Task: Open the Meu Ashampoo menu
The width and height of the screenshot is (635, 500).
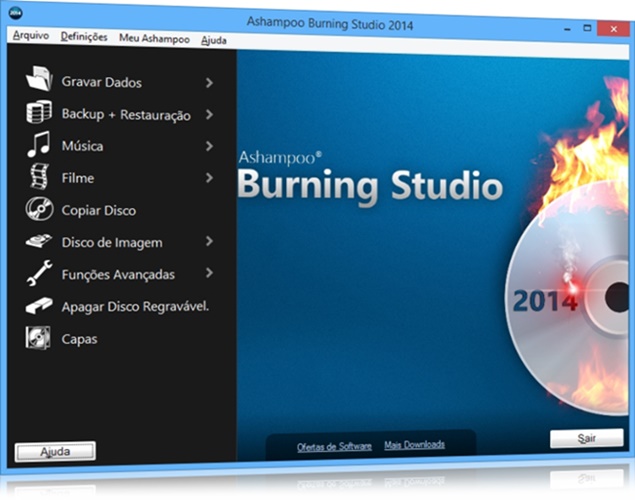Action: [x=154, y=38]
